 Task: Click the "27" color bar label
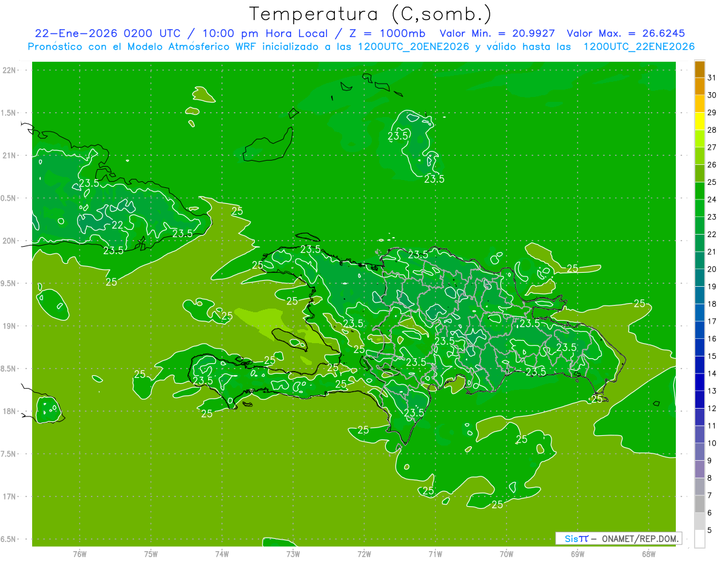coord(712,147)
